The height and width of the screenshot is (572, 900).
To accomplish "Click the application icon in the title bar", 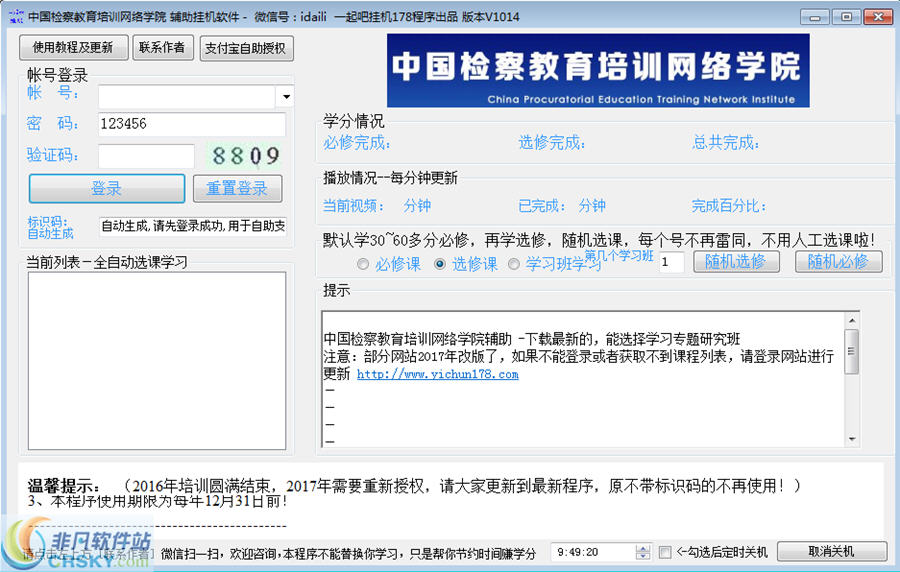I will (16, 16).
